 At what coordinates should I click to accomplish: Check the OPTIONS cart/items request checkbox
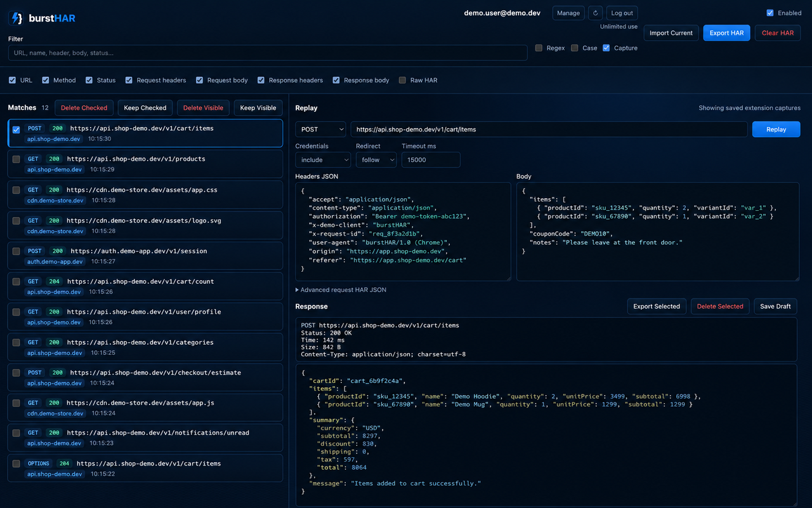click(x=16, y=464)
